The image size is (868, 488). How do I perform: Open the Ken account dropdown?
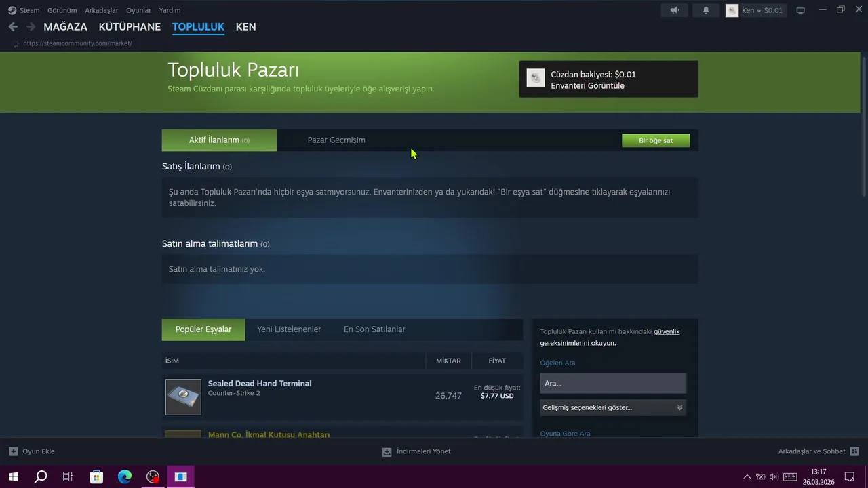[x=762, y=10]
